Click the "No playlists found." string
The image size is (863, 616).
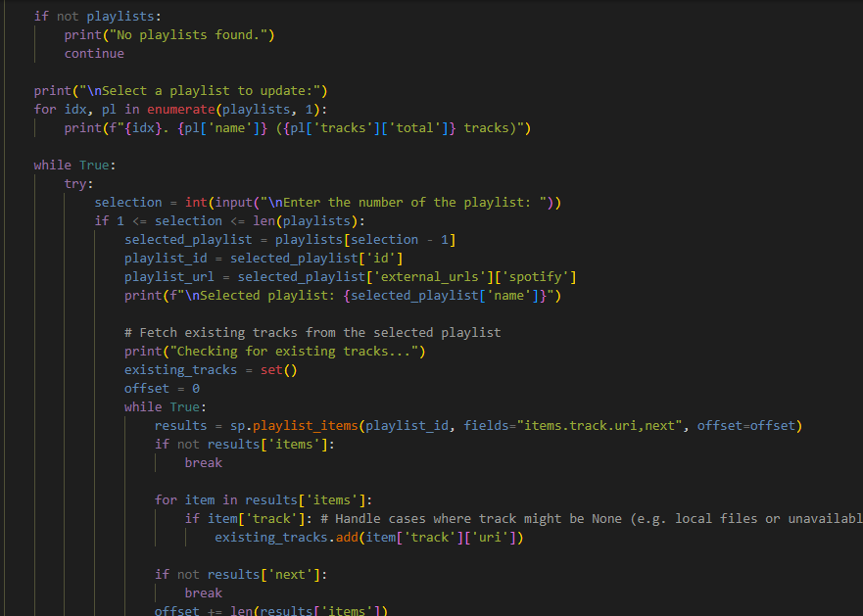point(188,35)
